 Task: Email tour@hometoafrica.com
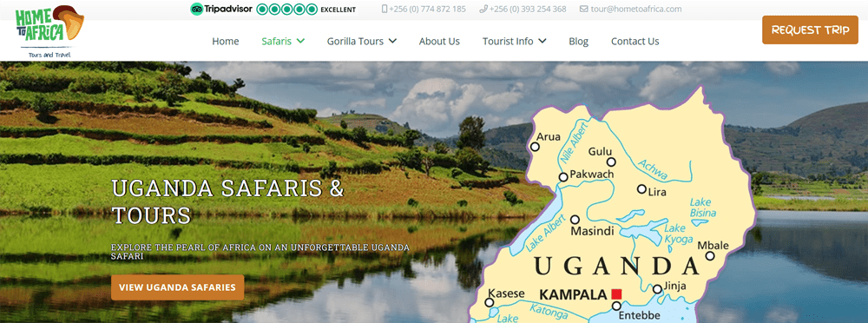636,9
